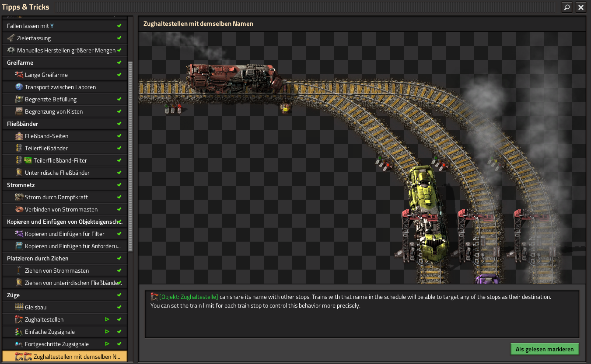This screenshot has height=364, width=591.
Task: Click the green checkmark beside Zielerfassung
Action: pyautogui.click(x=119, y=38)
